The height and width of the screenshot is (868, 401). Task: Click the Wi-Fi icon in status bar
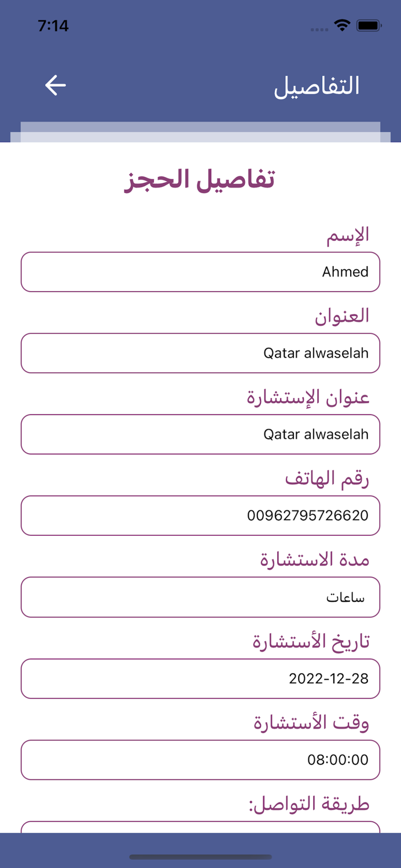click(x=343, y=24)
